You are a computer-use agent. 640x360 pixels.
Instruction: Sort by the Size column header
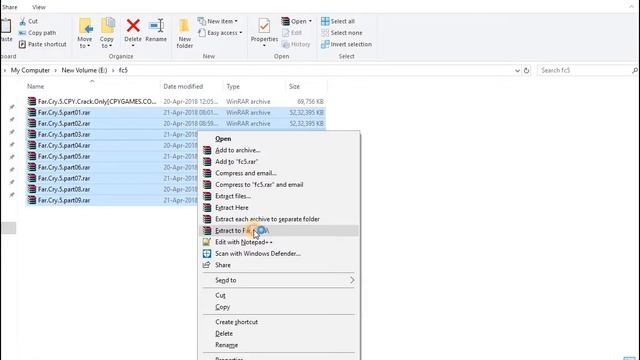[x=294, y=87]
